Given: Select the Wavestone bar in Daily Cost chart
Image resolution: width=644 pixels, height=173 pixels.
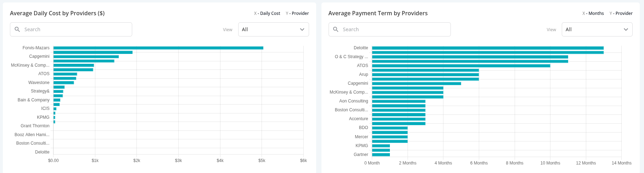Looking at the screenshot, I should pyautogui.click(x=64, y=83).
